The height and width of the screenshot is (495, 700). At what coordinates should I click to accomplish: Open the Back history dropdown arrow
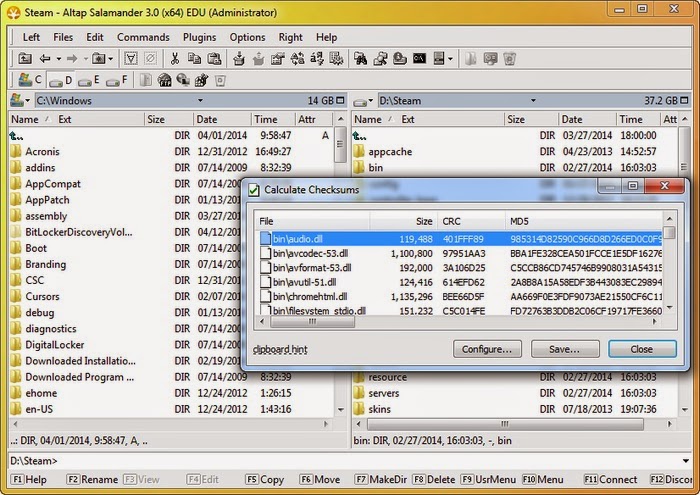click(58, 58)
